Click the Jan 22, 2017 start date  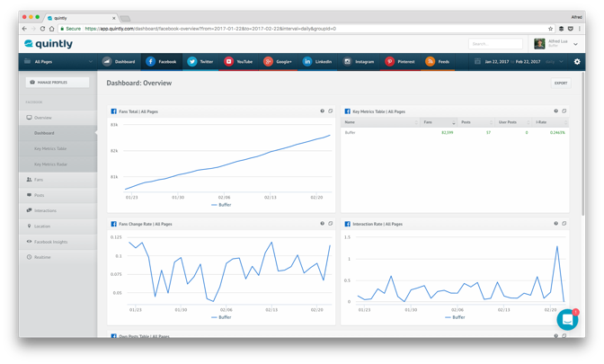tap(497, 62)
